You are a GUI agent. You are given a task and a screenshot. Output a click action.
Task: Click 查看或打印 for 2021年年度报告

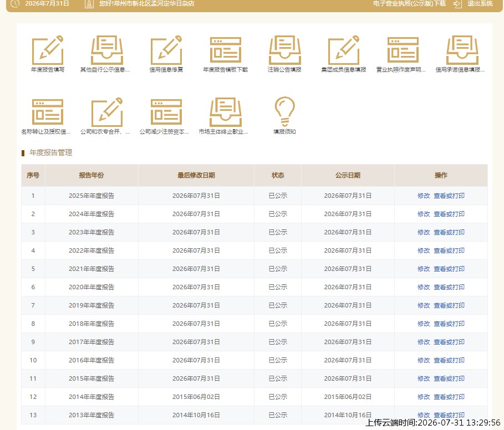(449, 269)
